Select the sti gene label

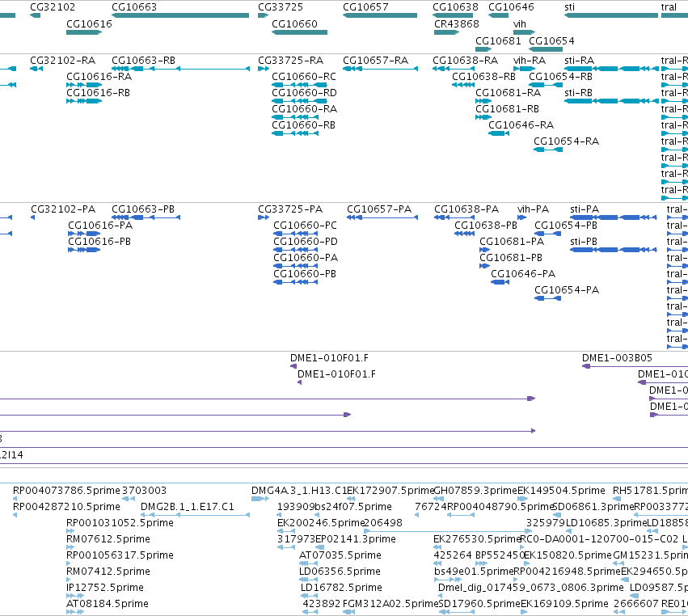tap(569, 7)
